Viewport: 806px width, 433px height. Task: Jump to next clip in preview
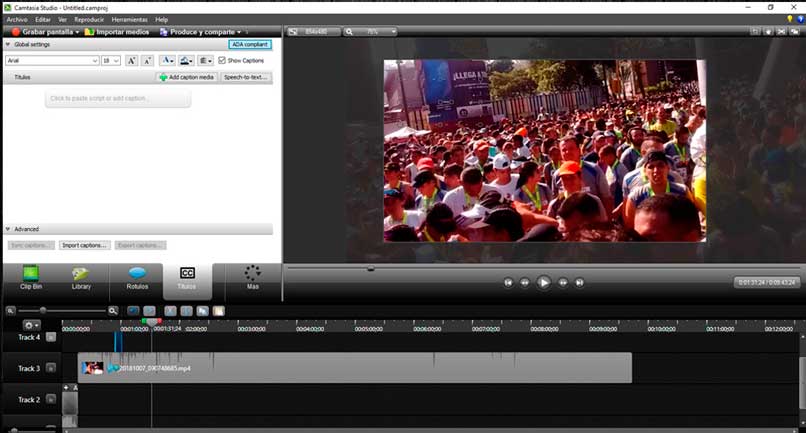579,282
